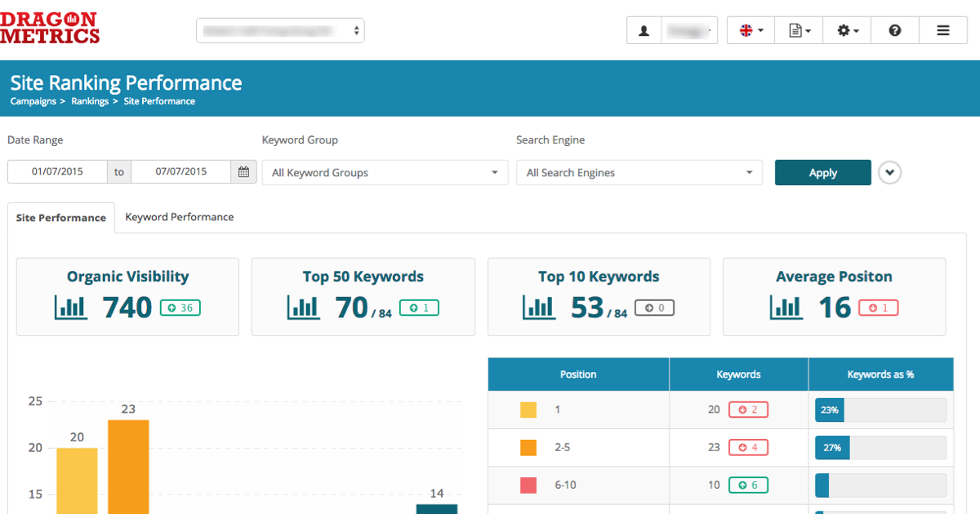Open the All Keyword Groups dropdown

[384, 173]
